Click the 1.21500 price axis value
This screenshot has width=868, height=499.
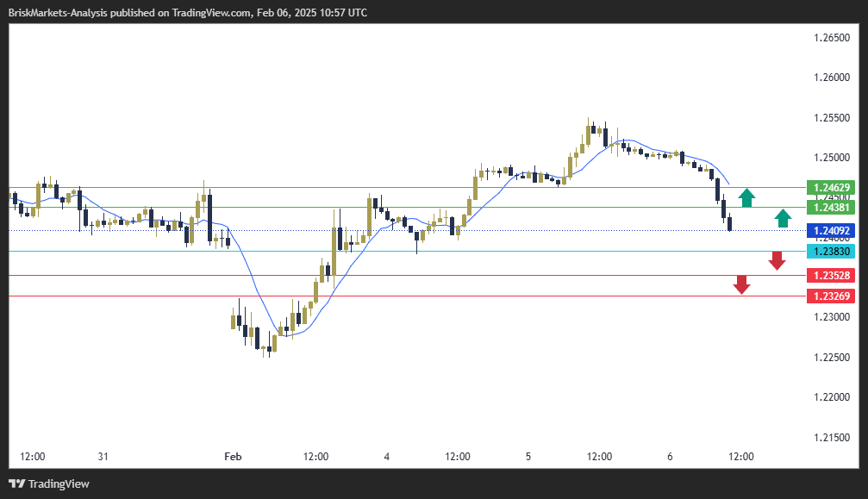[x=832, y=438]
